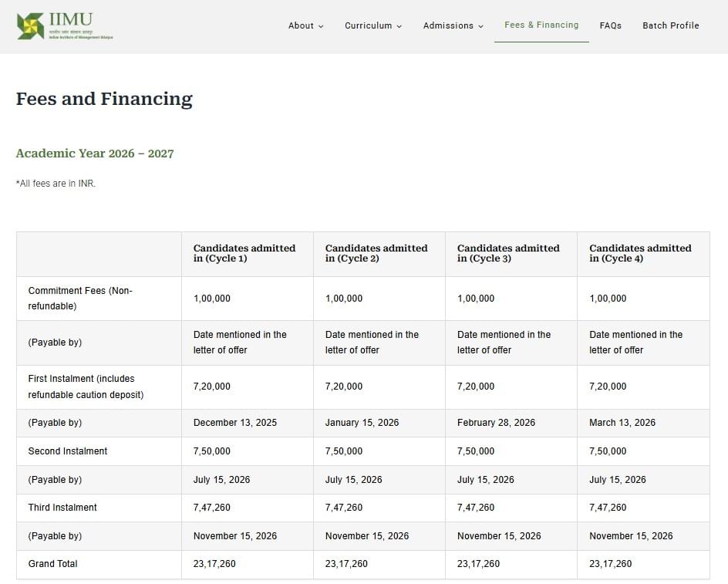This screenshot has width=728, height=584.
Task: Select the Cycle 1 column header
Action: (244, 253)
